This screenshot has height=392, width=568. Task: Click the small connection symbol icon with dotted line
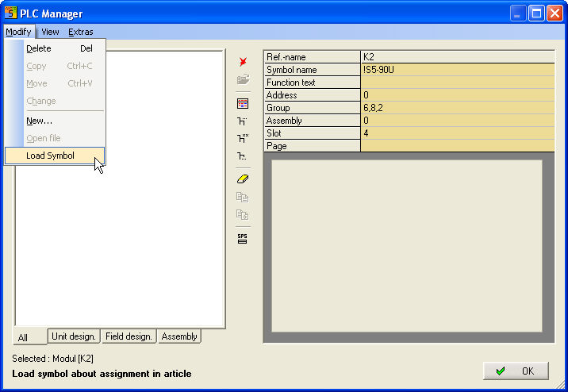(x=242, y=156)
